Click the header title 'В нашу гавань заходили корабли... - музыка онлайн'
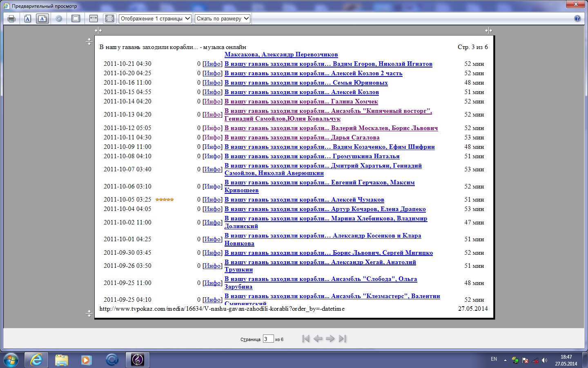This screenshot has width=588, height=368. pos(173,47)
